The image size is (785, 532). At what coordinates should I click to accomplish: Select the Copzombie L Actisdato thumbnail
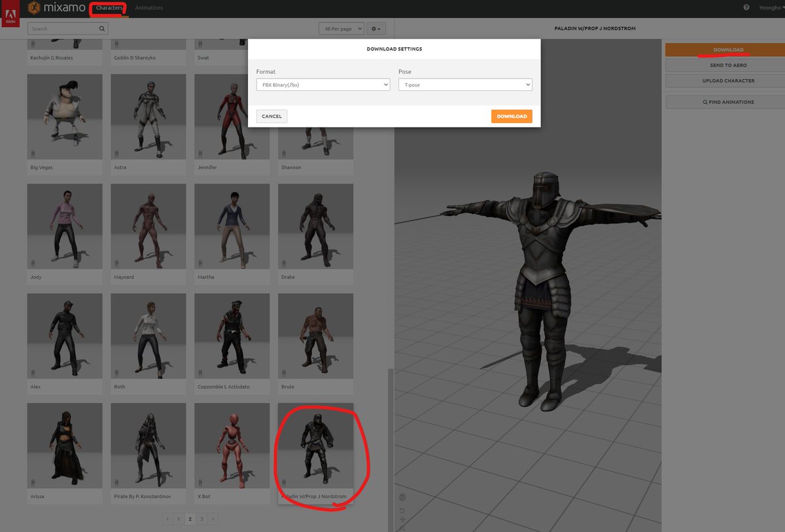232,336
